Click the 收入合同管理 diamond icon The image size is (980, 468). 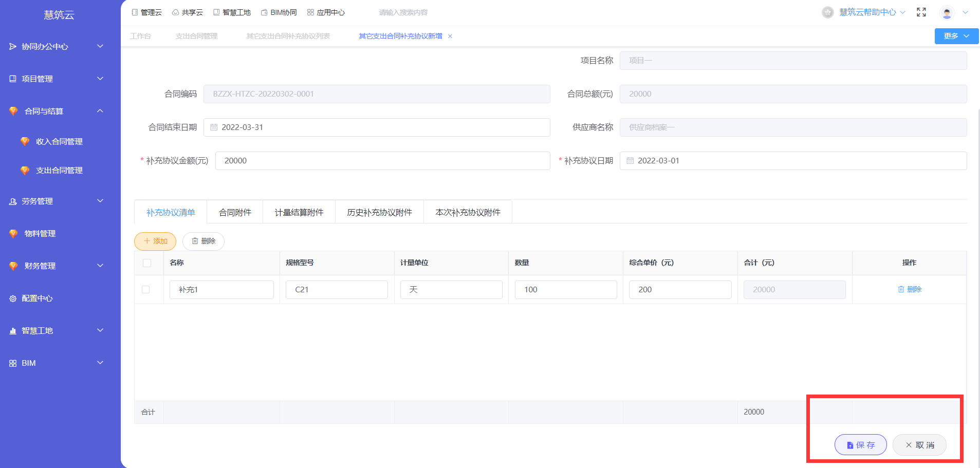[x=25, y=141]
